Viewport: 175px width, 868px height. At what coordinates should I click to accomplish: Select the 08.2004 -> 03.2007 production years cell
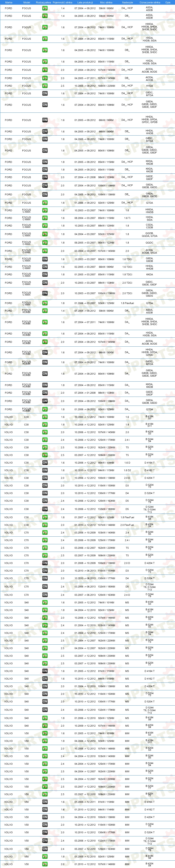click(x=85, y=218)
